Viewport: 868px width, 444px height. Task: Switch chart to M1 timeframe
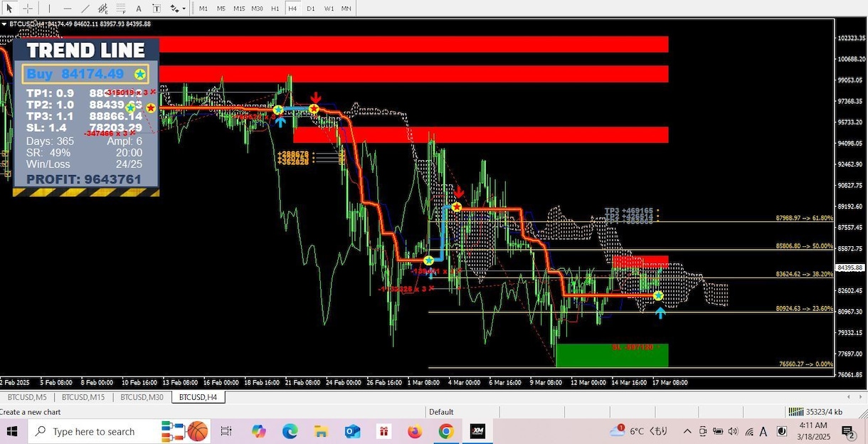[203, 9]
